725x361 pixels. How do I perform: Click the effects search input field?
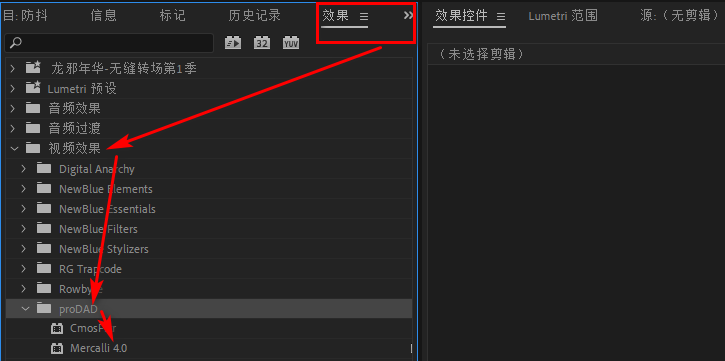click(x=109, y=43)
